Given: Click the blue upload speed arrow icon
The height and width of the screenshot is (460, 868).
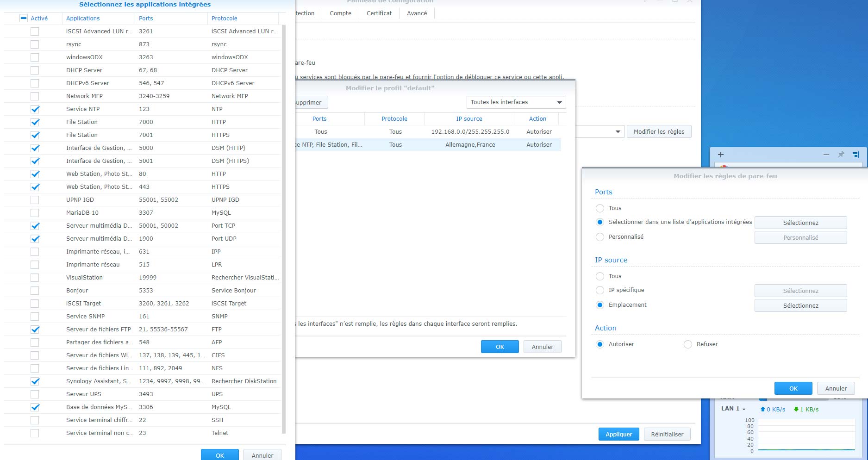Looking at the screenshot, I should 762,409.
